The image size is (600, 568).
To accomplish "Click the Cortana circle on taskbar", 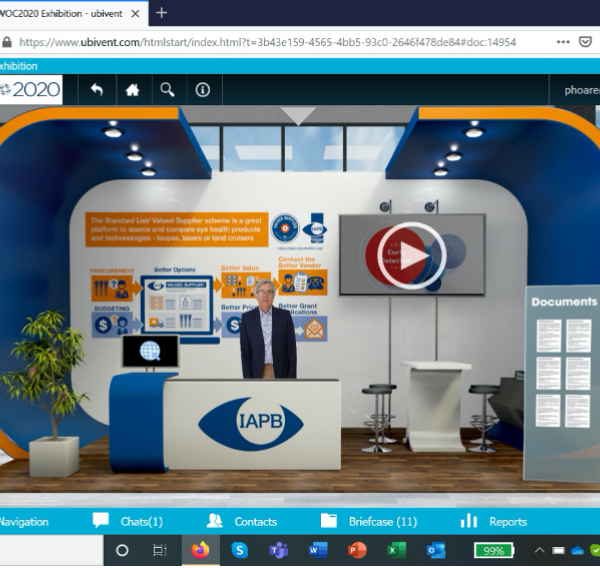I will (x=122, y=550).
